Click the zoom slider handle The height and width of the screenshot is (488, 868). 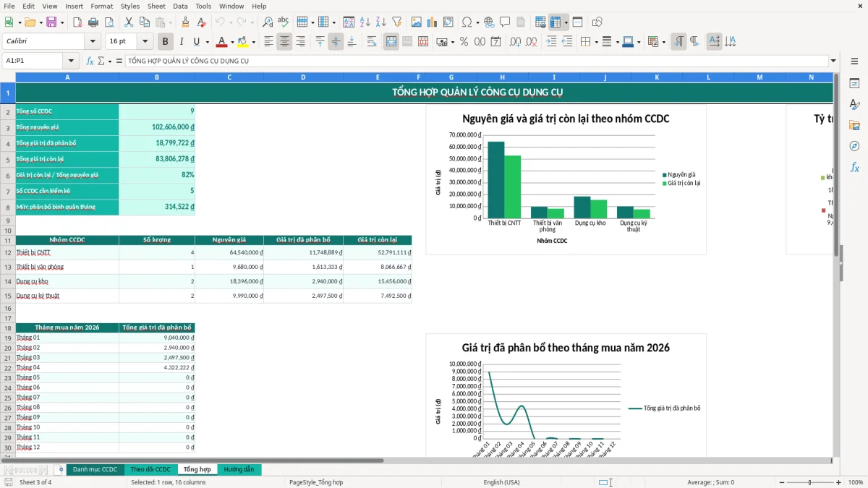pyautogui.click(x=810, y=482)
